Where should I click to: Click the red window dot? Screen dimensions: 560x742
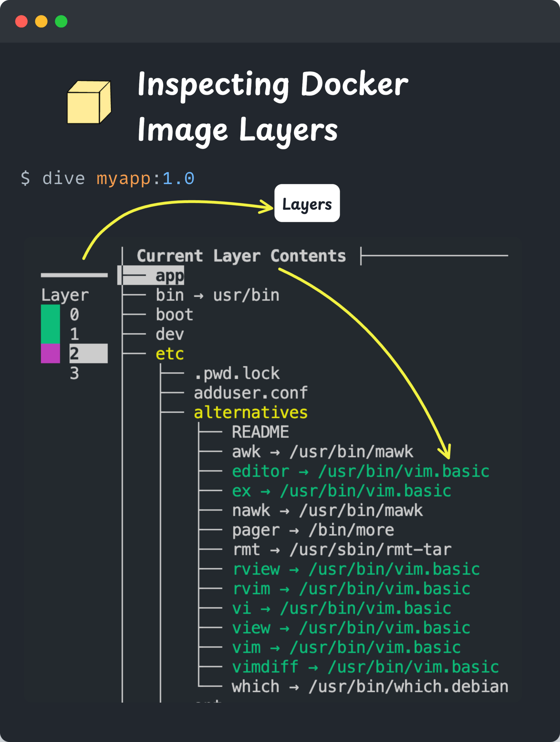(x=22, y=22)
